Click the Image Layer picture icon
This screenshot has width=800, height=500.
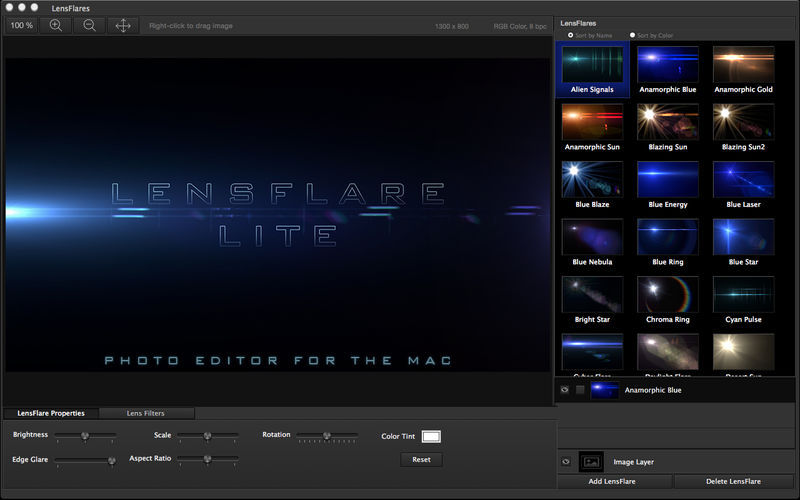click(591, 462)
